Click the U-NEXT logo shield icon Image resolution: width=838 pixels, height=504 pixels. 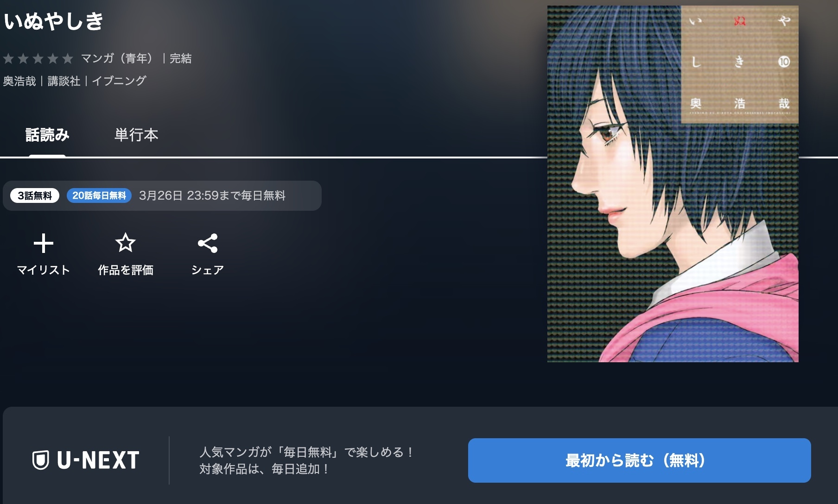pyautogui.click(x=41, y=460)
